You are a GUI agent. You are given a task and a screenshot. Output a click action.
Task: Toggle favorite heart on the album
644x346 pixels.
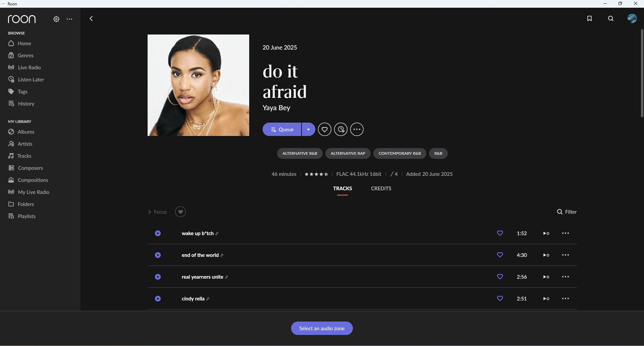pyautogui.click(x=324, y=129)
